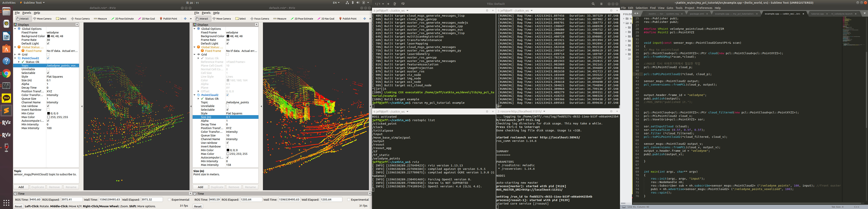
Task: Click Background Color swatch in left RViz
Action: [48, 36]
